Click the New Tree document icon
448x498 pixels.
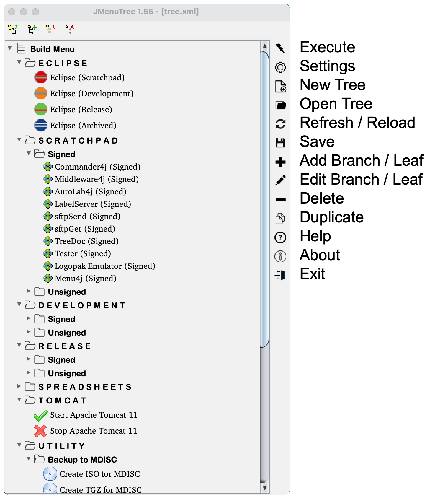click(280, 86)
